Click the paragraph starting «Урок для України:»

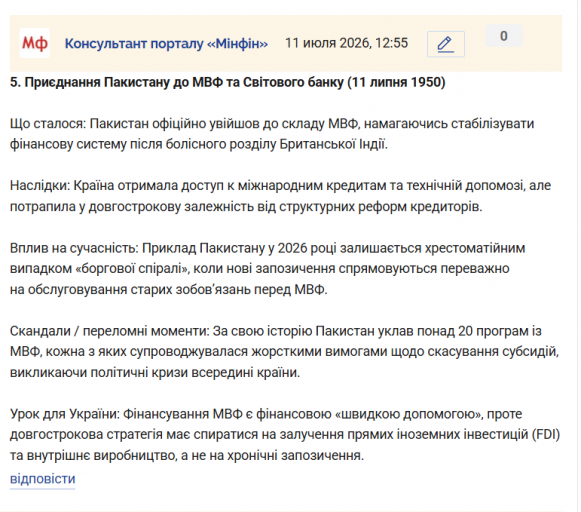tap(285, 435)
